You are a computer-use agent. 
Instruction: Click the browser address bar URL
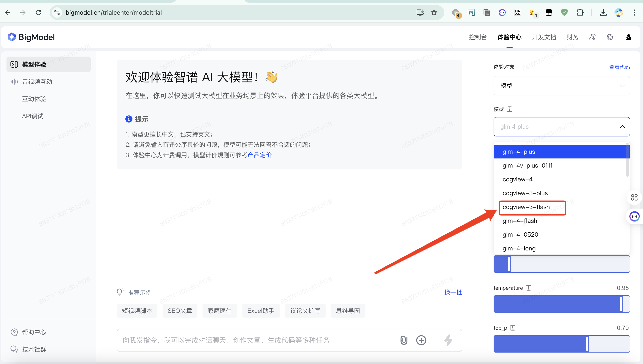(x=114, y=13)
